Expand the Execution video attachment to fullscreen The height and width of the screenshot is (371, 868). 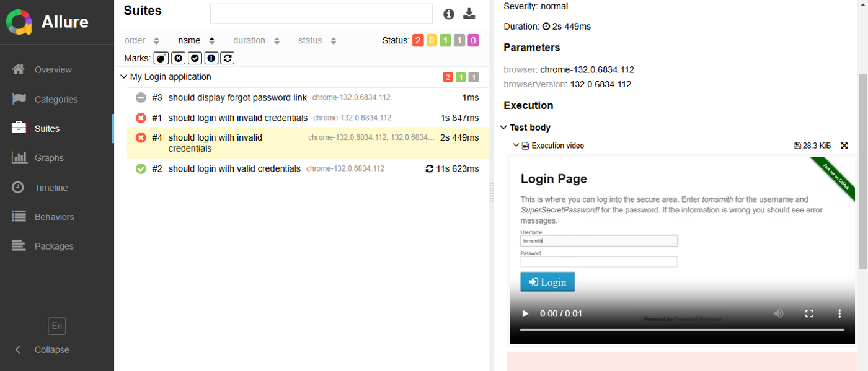(x=844, y=146)
